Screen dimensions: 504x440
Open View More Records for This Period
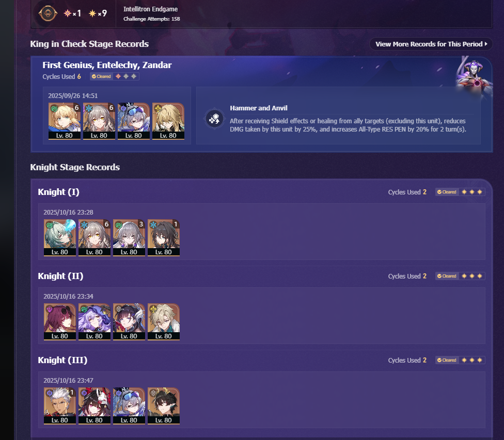pos(431,44)
